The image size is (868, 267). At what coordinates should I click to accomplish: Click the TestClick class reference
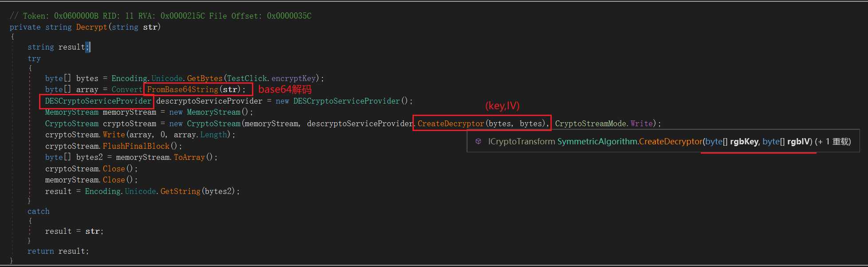point(247,78)
